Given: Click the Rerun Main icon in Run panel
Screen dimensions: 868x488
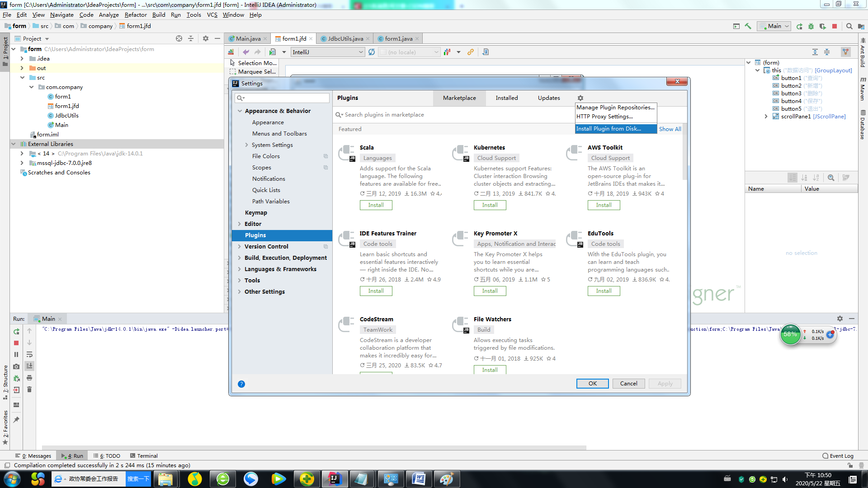Looking at the screenshot, I should point(16,331).
